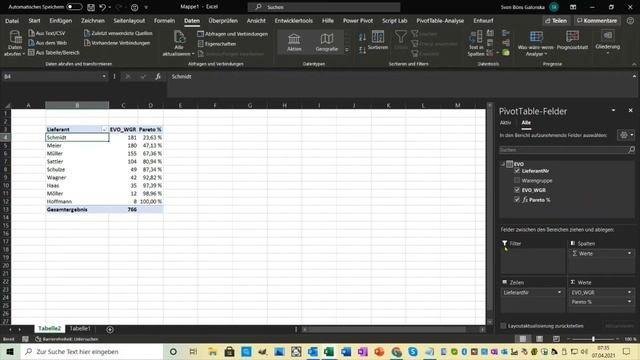Image resolution: width=640 pixels, height=360 pixels.
Task: Switch to page layout view in status bar
Action: click(x=539, y=339)
